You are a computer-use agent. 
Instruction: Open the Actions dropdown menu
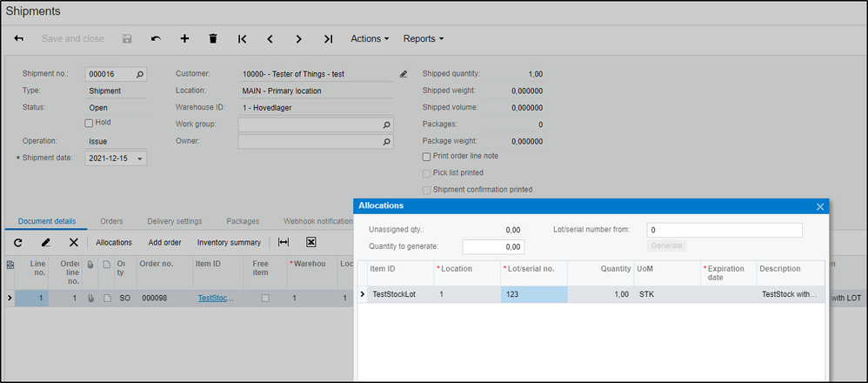pyautogui.click(x=370, y=39)
